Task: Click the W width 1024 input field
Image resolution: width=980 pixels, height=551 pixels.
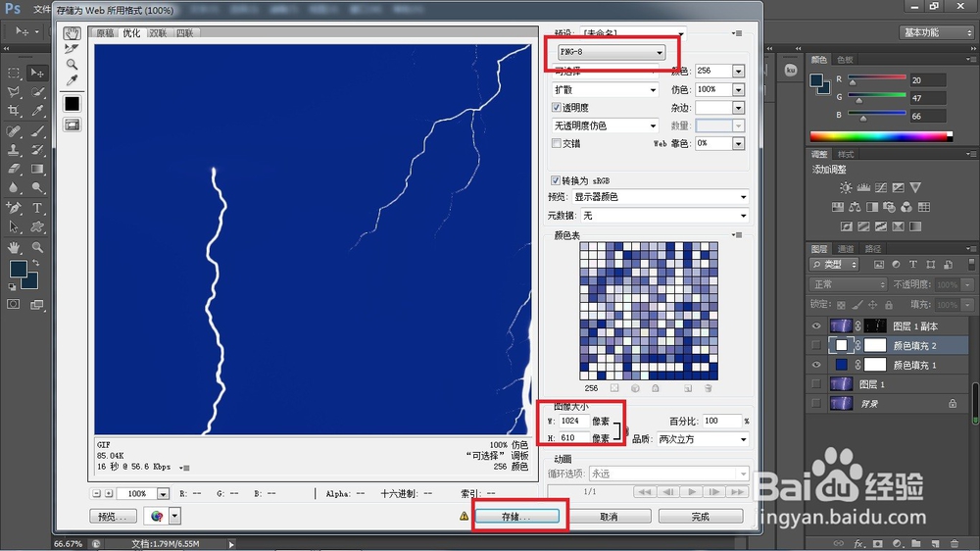Action: pos(574,421)
